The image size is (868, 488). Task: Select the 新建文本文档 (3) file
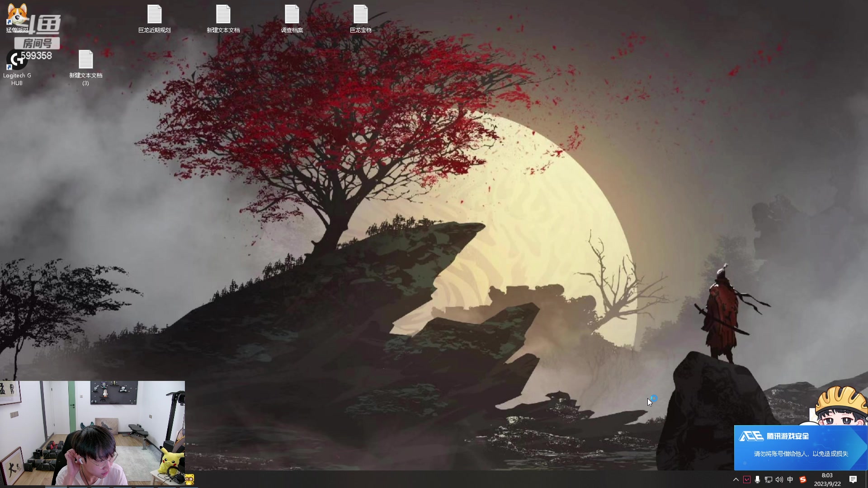click(x=85, y=60)
